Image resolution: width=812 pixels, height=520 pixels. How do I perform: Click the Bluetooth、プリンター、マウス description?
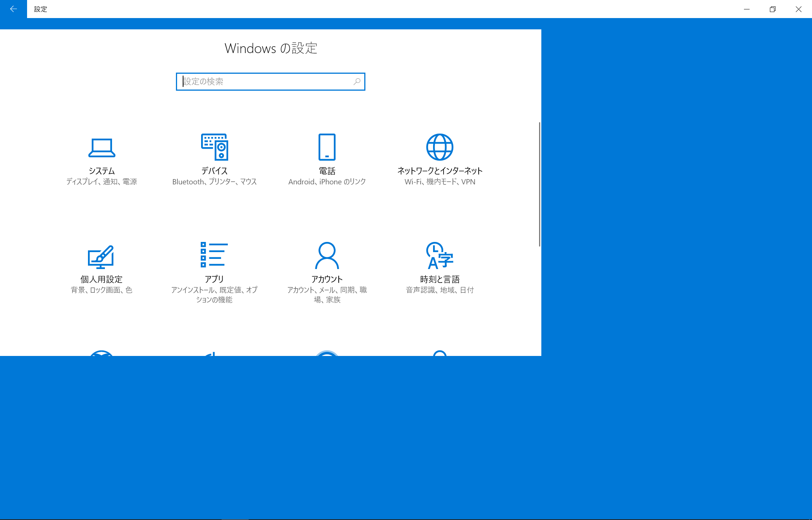click(214, 182)
